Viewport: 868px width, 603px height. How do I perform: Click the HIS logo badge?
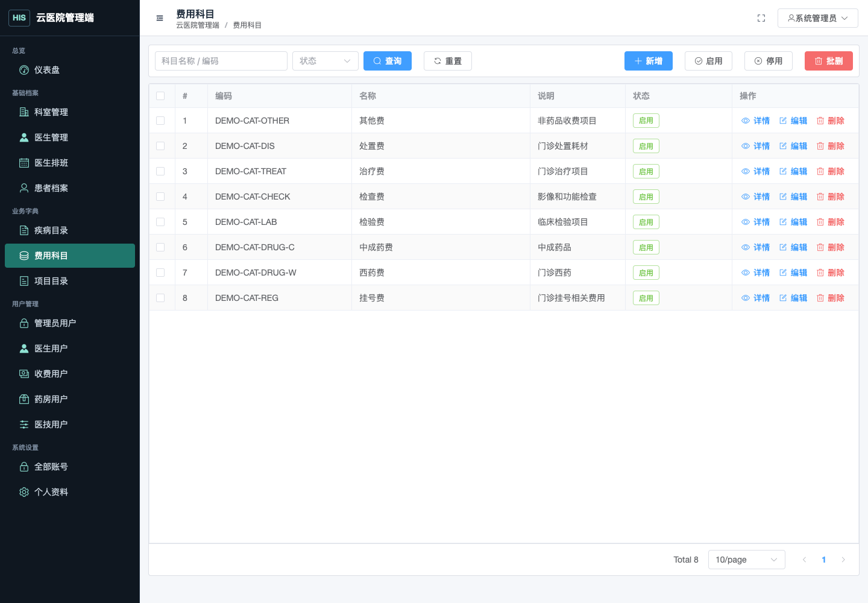[19, 18]
